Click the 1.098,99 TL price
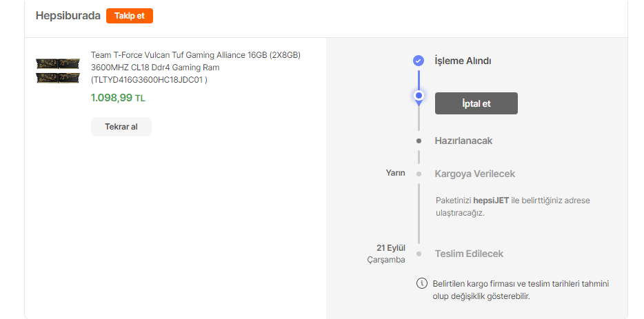This screenshot has width=644, height=319. tap(118, 98)
